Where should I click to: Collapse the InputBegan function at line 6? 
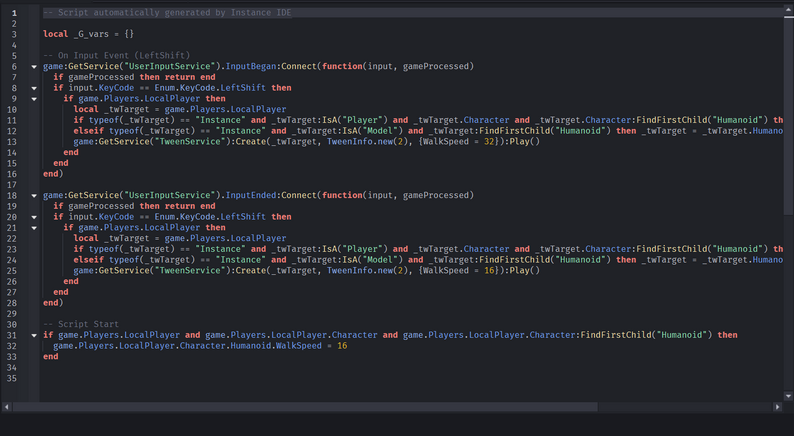(34, 66)
